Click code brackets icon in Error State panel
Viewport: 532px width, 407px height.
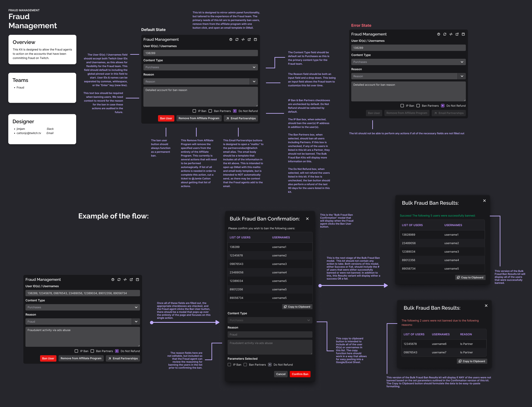click(x=451, y=34)
